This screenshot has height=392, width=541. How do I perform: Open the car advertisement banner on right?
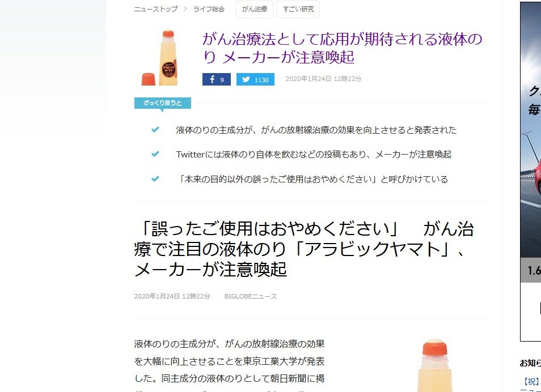[x=531, y=171]
